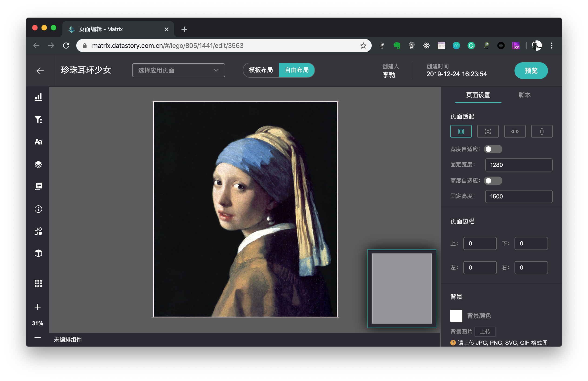Viewport: 588px width, 381px height.
Task: Open the document pages sidebar icon
Action: (x=38, y=186)
